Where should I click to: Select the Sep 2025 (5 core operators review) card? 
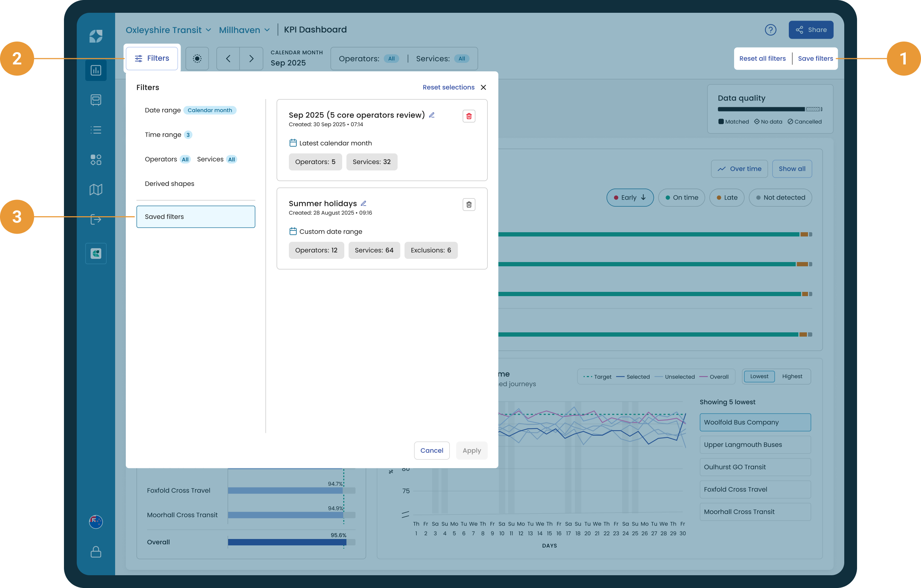click(382, 140)
